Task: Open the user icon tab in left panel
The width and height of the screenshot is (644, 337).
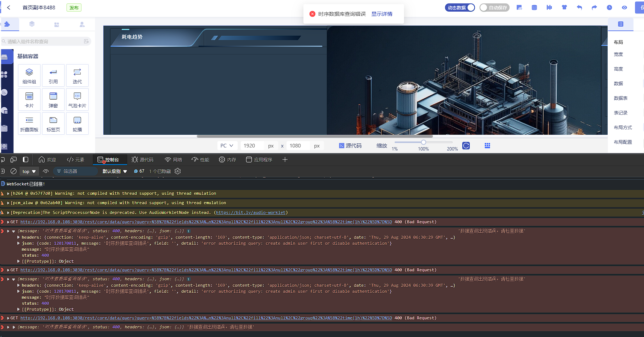Action: coord(82,24)
